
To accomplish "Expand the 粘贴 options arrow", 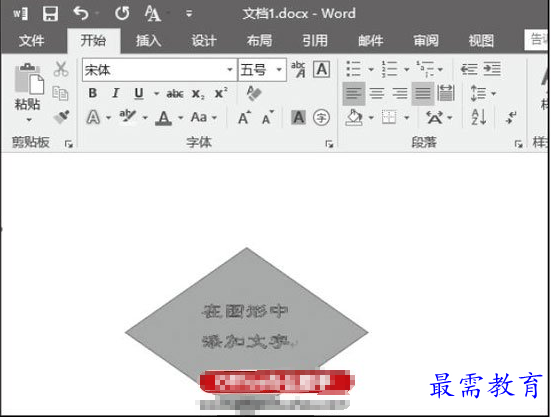I will [29, 120].
